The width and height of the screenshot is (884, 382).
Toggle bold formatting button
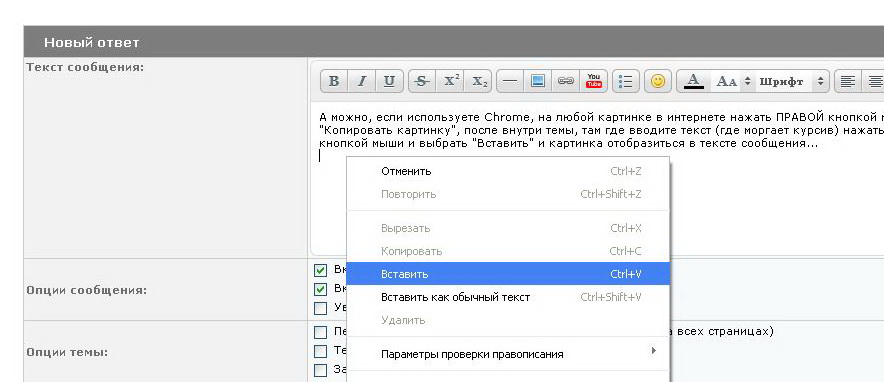[x=334, y=81]
